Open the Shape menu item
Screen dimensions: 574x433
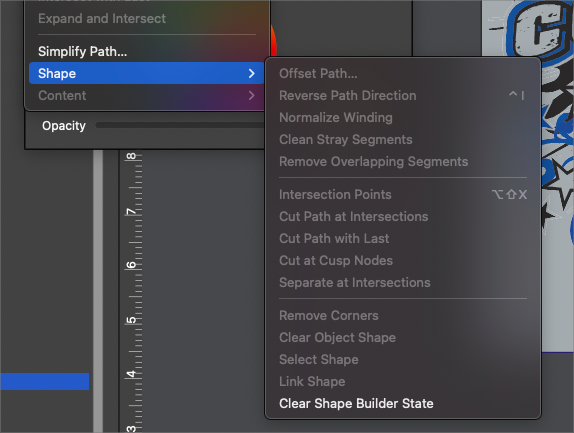(146, 73)
